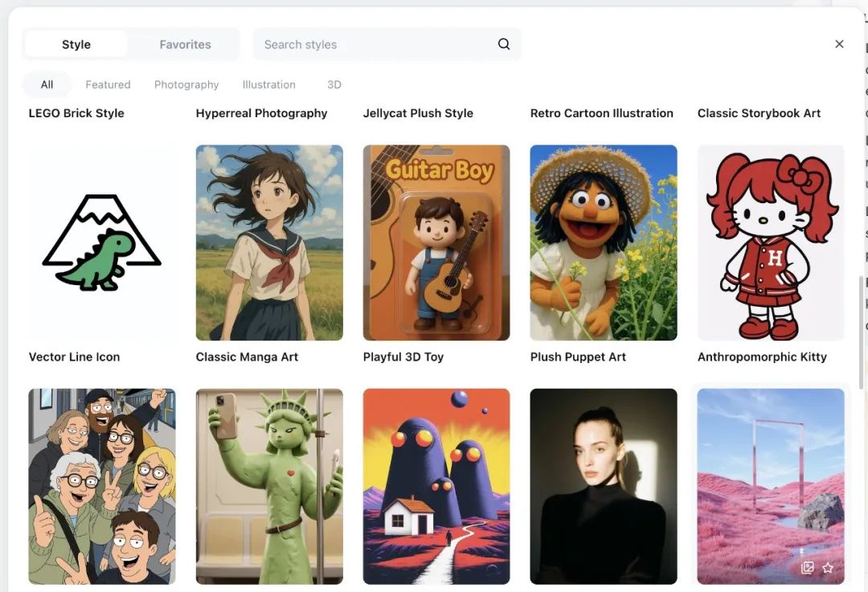Click the magnifier search icon
Screen dimensions: 868x592
coord(504,44)
